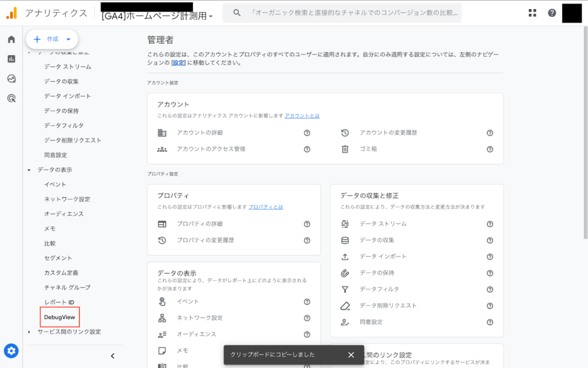Open the Reports bar-chart icon in left rail
Screen dimensions: 588x368
tap(10, 60)
